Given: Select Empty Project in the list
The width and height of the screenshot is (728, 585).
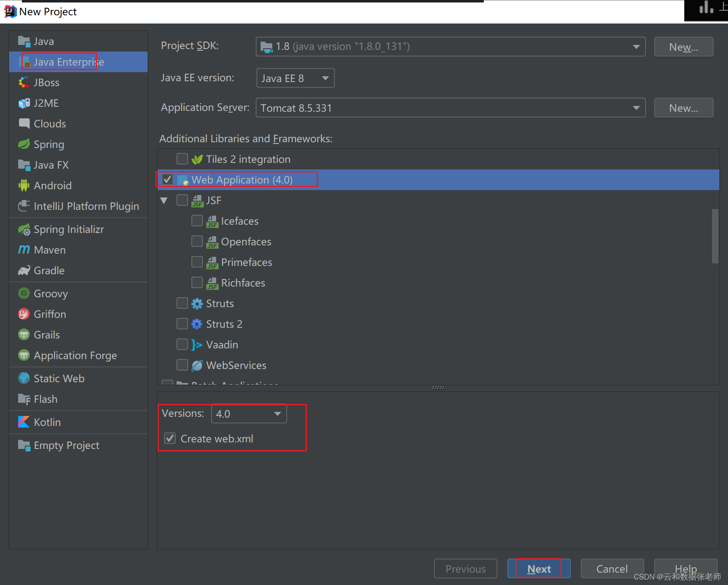Looking at the screenshot, I should (78, 445).
